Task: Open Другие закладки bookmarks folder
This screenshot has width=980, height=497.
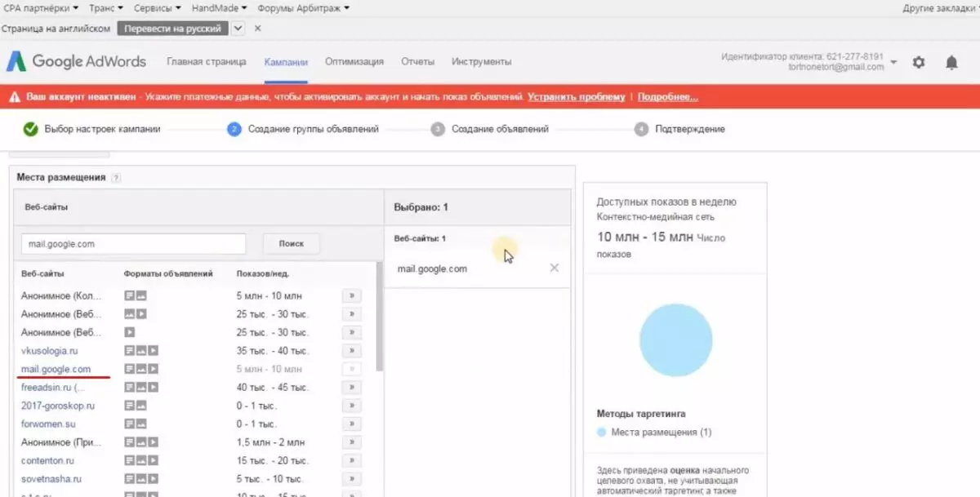Action: (x=939, y=8)
